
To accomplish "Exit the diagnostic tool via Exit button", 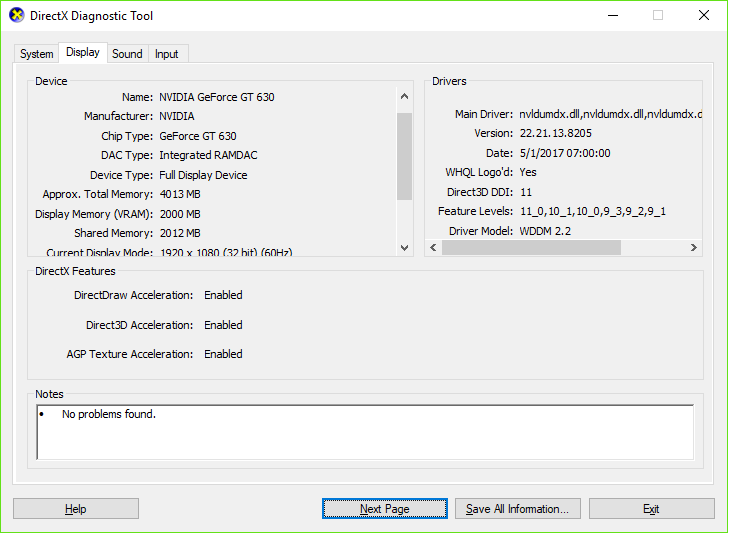I will [x=651, y=509].
